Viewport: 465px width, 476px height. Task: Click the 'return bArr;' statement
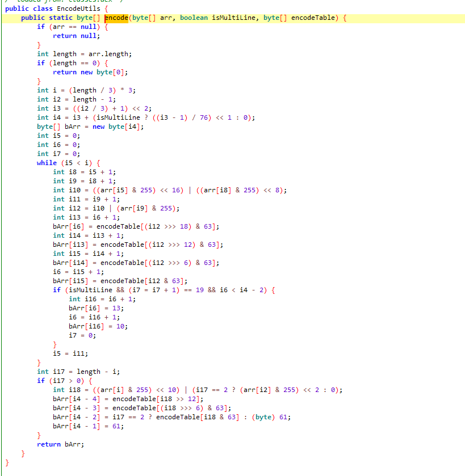tap(60, 444)
